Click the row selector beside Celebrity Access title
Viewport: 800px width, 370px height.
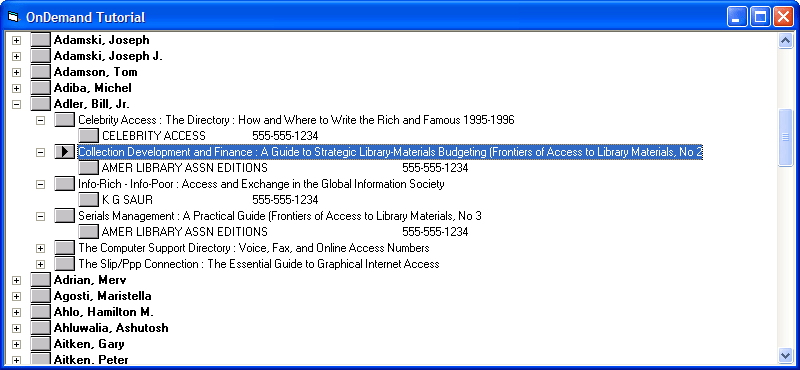tap(64, 120)
